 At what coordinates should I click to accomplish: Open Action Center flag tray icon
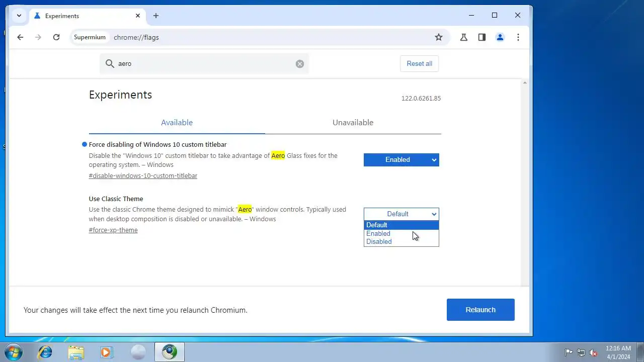(569, 352)
